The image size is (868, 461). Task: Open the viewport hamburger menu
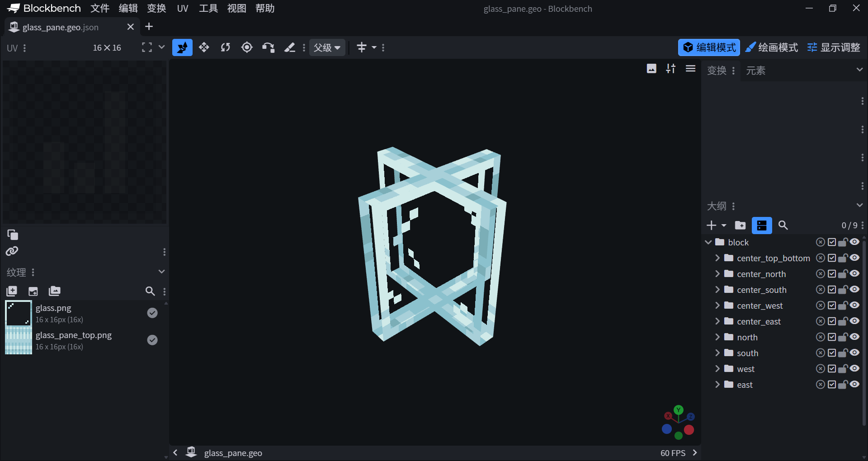click(690, 69)
